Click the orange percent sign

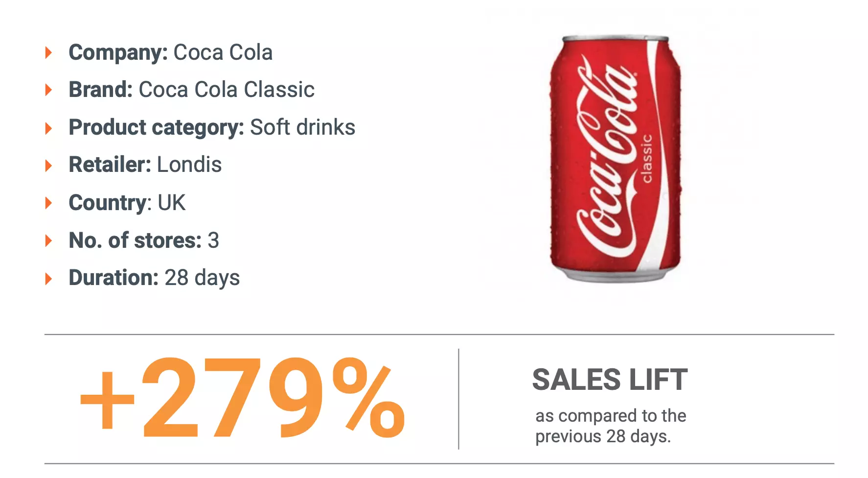click(x=368, y=398)
